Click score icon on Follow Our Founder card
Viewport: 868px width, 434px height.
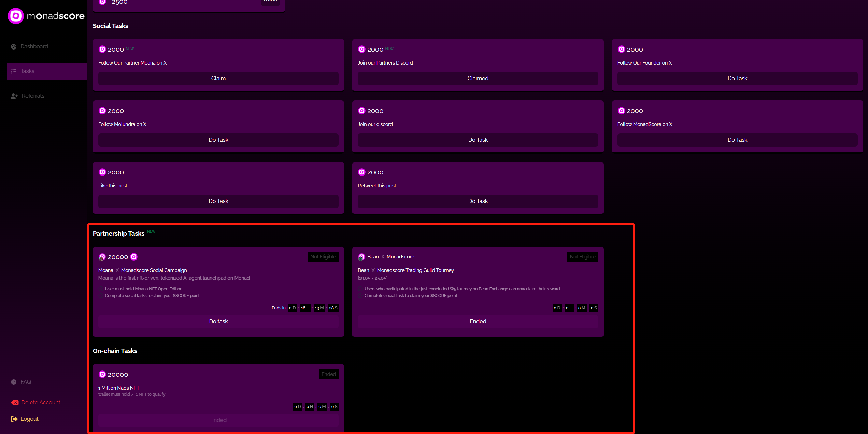click(x=622, y=49)
